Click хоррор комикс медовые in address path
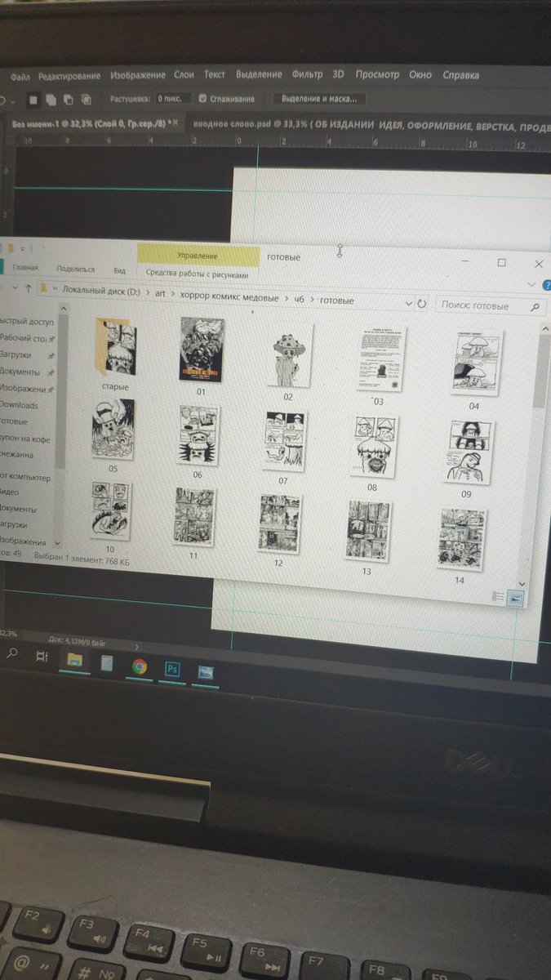This screenshot has height=980, width=551. tap(229, 297)
